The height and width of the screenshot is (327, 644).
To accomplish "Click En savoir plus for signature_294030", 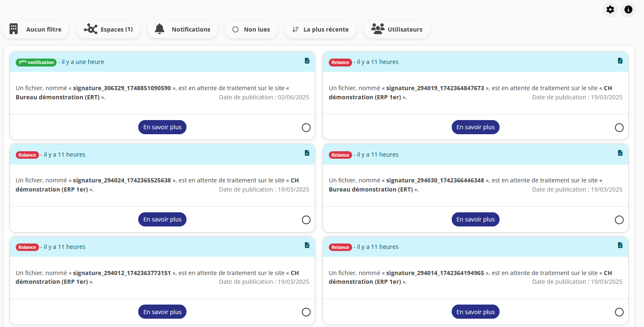I will point(475,219).
